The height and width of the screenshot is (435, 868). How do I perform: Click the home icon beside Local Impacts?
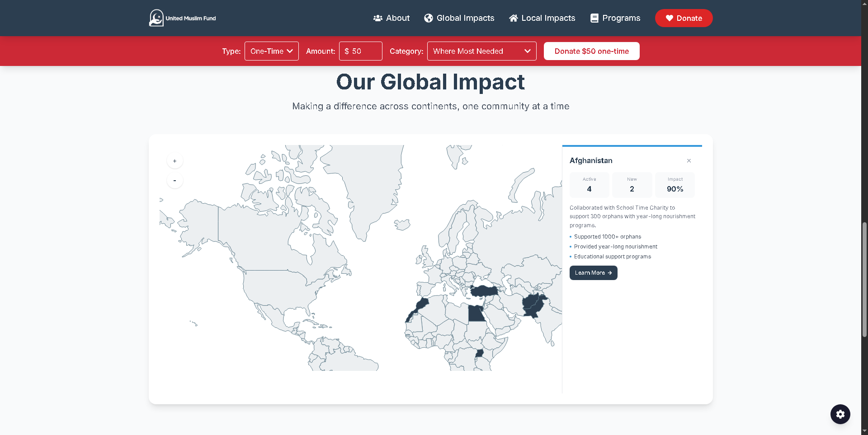(514, 18)
